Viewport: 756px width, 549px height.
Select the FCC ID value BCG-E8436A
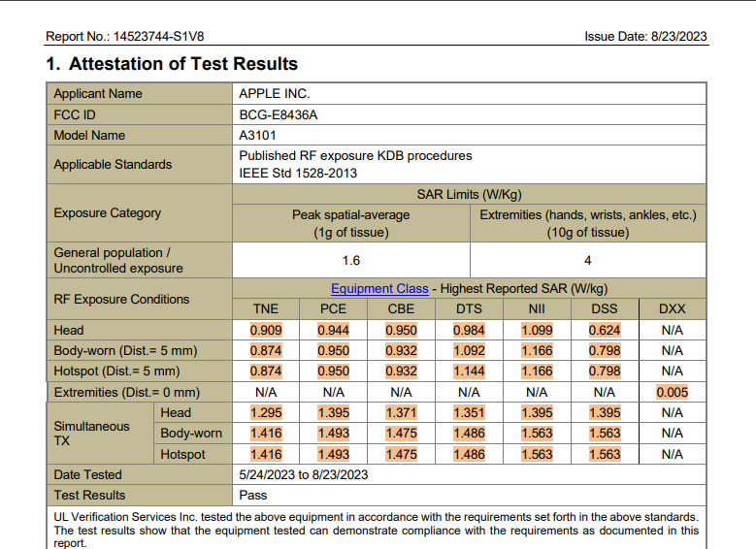pos(279,114)
